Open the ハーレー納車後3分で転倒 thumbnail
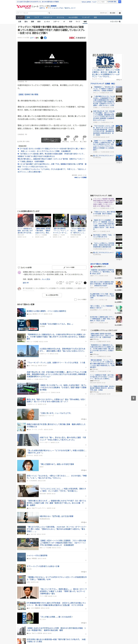Screen dimensions: 138x644 tap(26, 220)
